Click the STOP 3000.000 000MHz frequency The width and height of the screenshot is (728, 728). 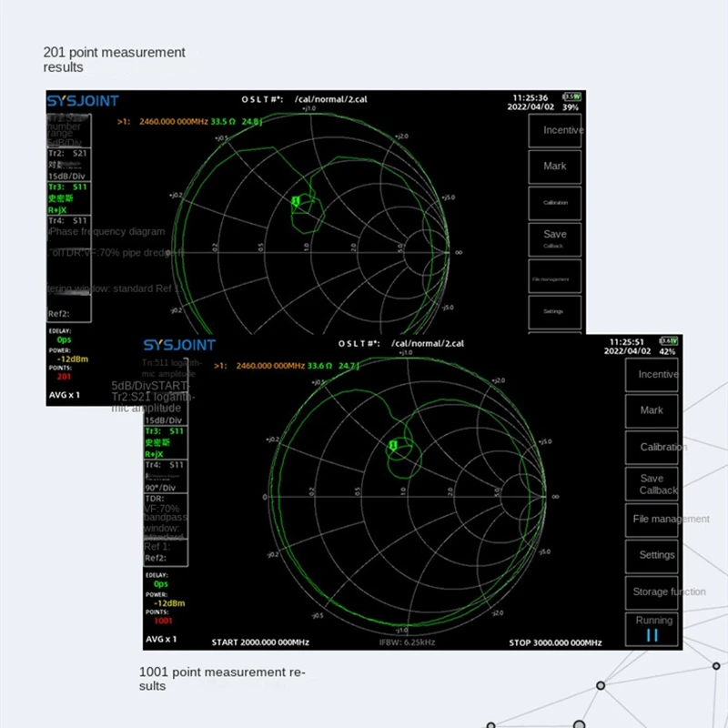pos(555,642)
